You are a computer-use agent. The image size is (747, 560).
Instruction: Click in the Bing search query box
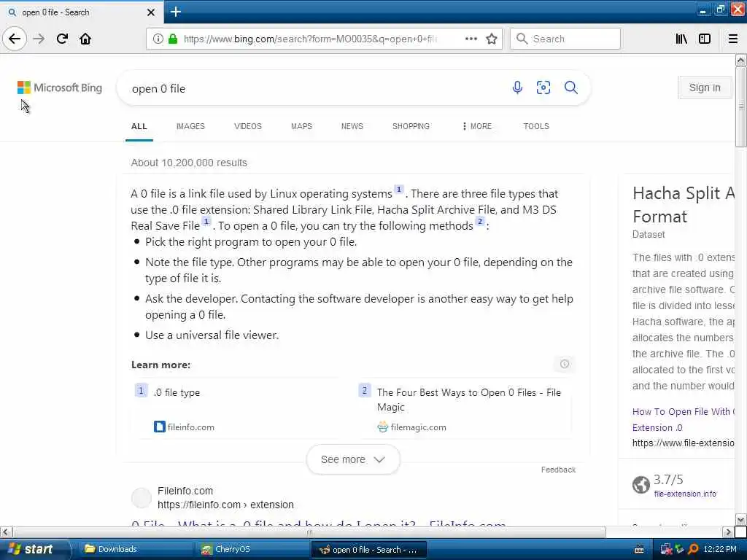point(314,88)
